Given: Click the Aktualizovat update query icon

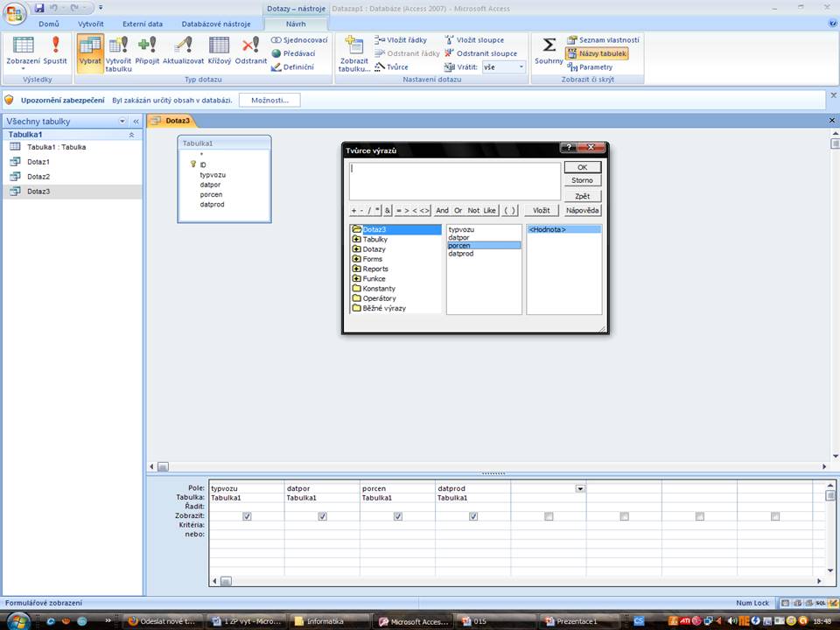Looking at the screenshot, I should coord(183,45).
